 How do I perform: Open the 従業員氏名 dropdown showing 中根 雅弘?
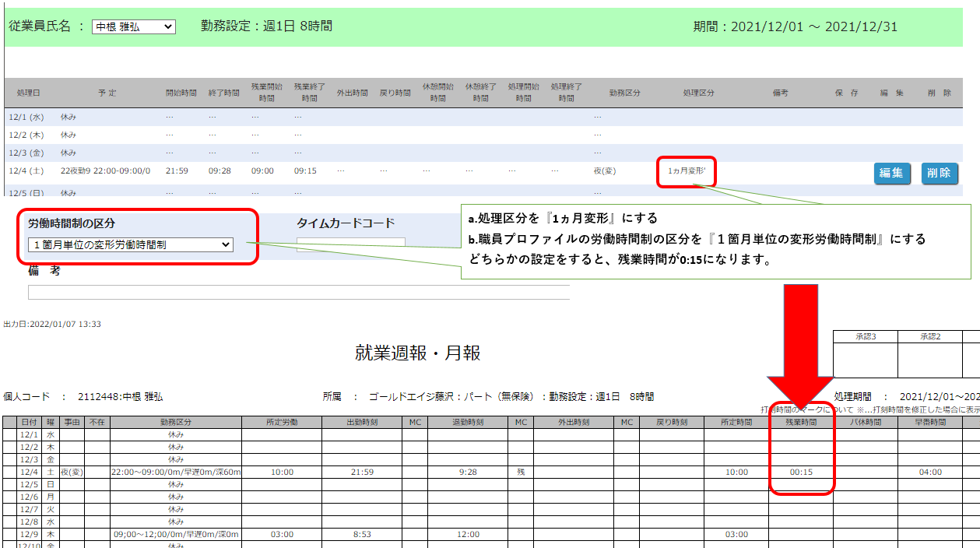133,27
